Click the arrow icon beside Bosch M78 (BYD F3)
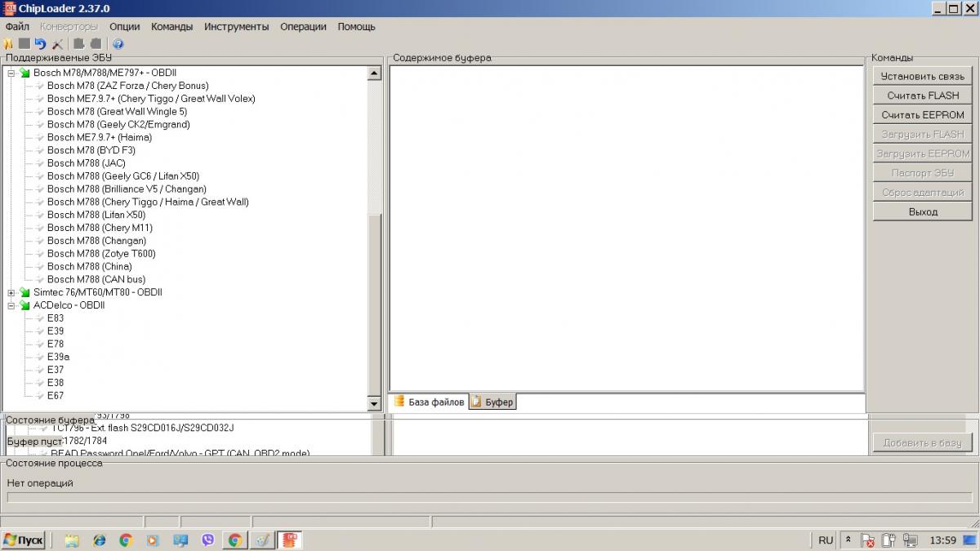The height and width of the screenshot is (551, 980). click(38, 150)
